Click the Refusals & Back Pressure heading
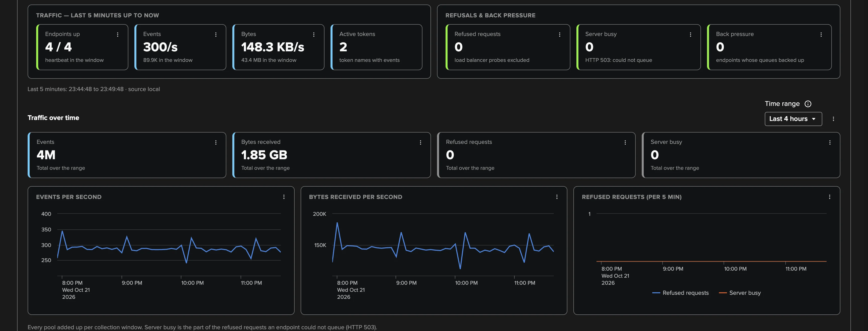 pyautogui.click(x=490, y=15)
